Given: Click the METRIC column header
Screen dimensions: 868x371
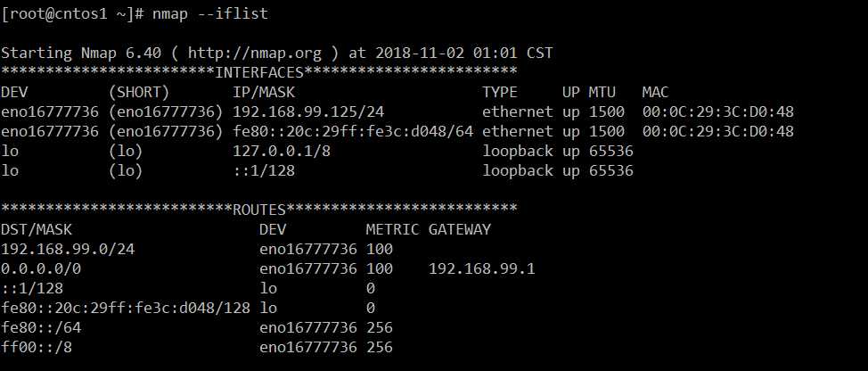Looking at the screenshot, I should coord(392,229).
